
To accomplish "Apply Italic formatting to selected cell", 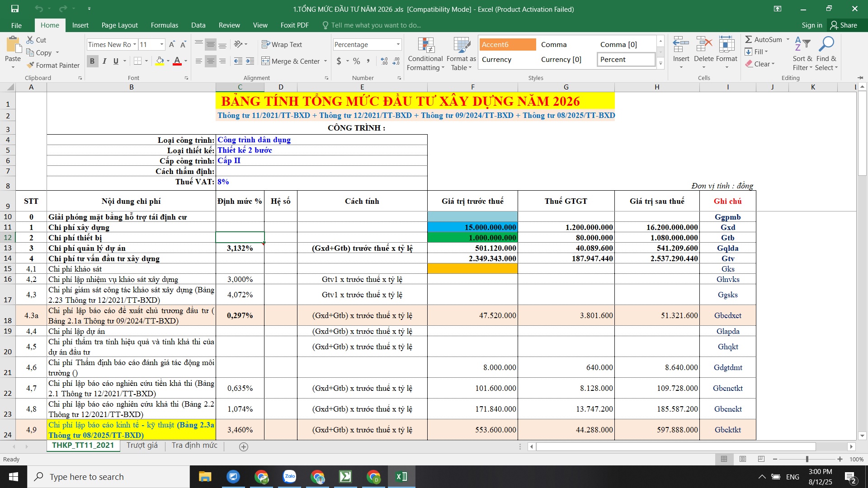I will pos(104,61).
